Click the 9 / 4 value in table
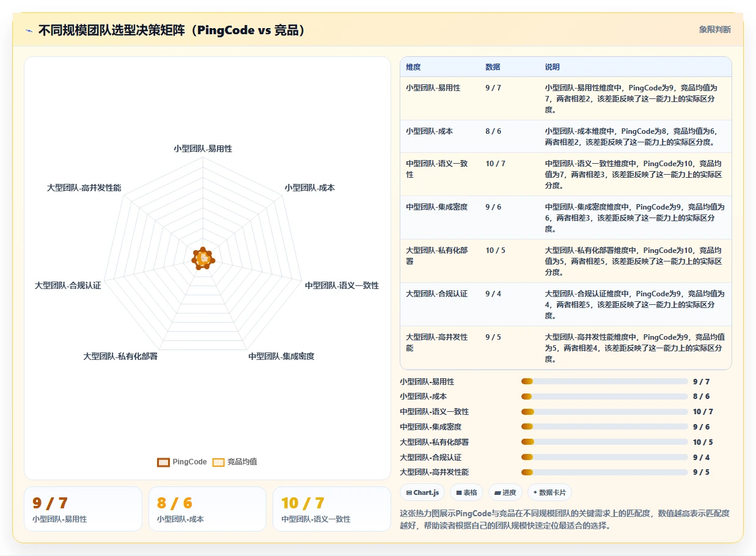 click(x=493, y=294)
